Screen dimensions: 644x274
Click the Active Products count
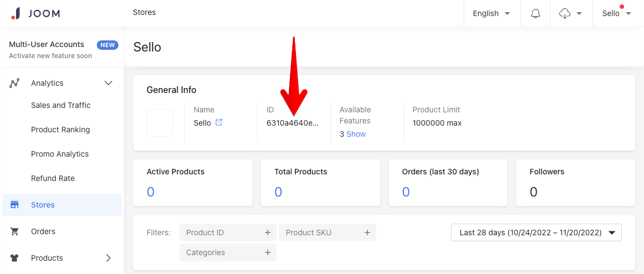150,192
